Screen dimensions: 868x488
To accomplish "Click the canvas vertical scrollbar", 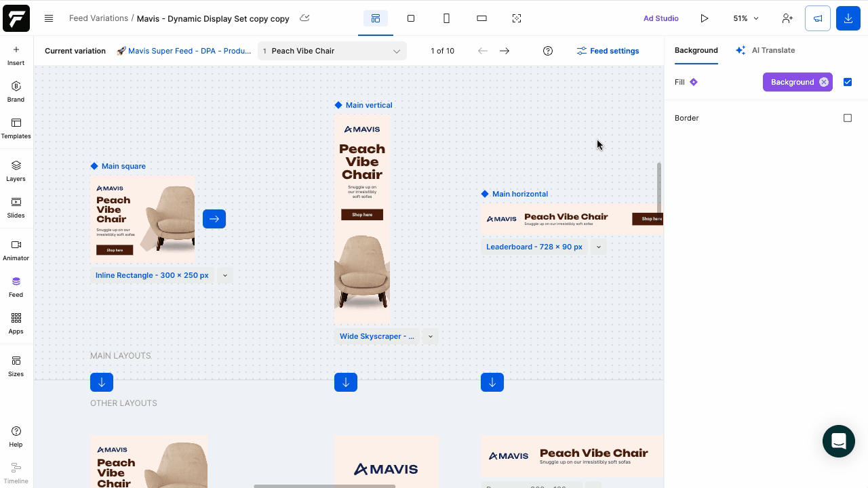I will [x=659, y=188].
